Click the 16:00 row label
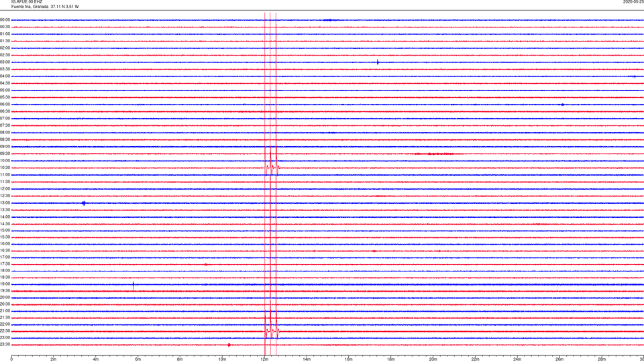Screen dimensions: 644x362 5,244
